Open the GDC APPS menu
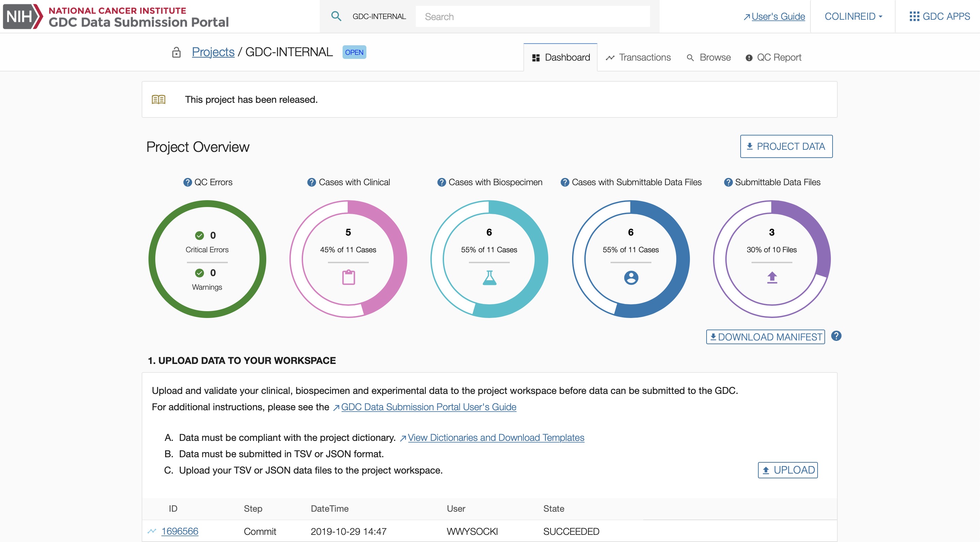Screen dimensions: 980x542 point(940,16)
